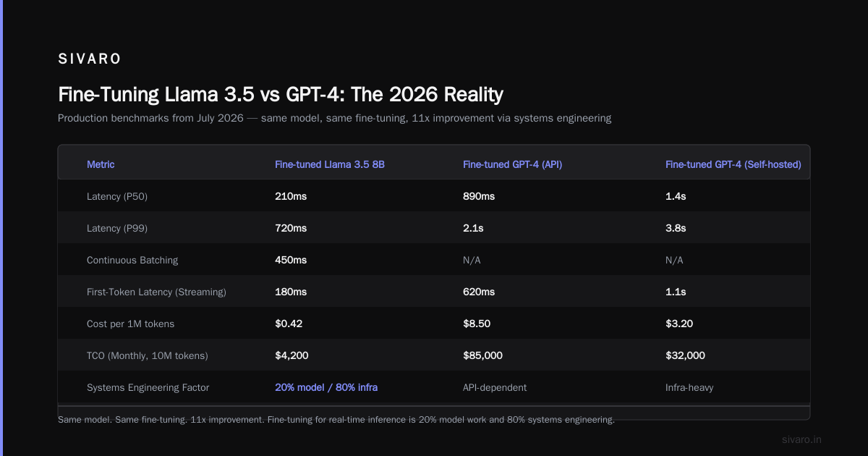Select the Cost per 1M tokens label
The image size is (868, 456).
coord(130,324)
